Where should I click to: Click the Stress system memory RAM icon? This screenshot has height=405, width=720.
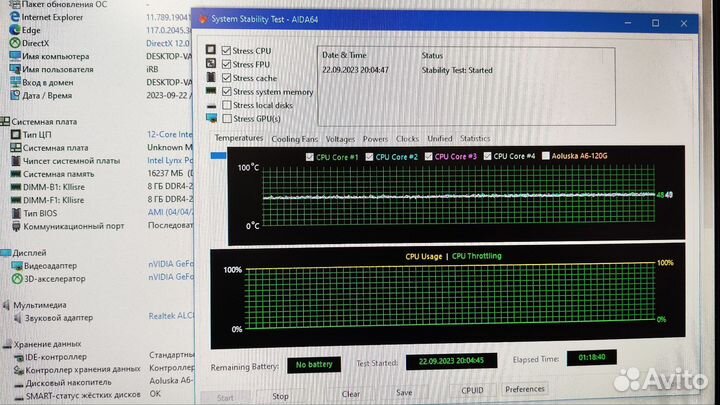(x=211, y=91)
